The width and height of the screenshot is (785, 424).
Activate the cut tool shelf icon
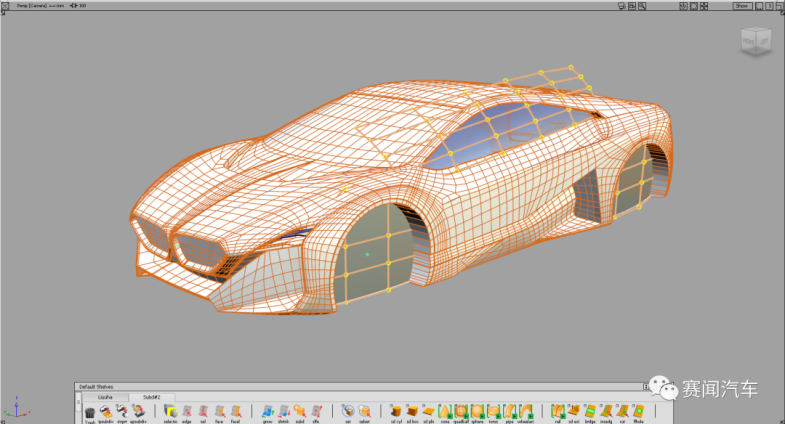[622, 412]
